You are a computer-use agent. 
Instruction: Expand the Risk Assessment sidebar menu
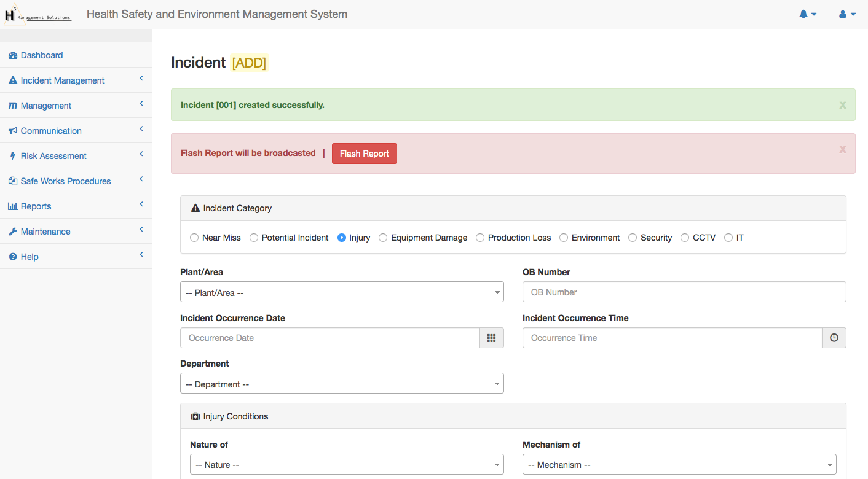click(54, 156)
